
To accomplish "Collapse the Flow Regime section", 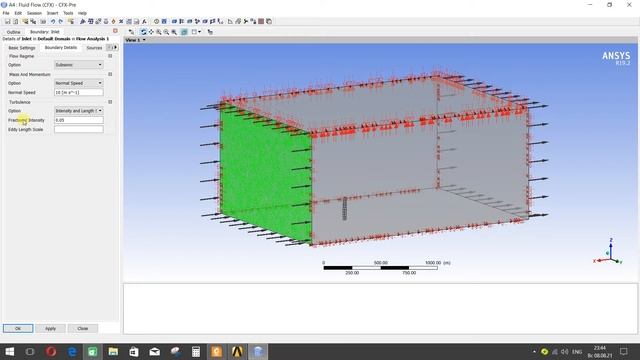I will [x=110, y=56].
